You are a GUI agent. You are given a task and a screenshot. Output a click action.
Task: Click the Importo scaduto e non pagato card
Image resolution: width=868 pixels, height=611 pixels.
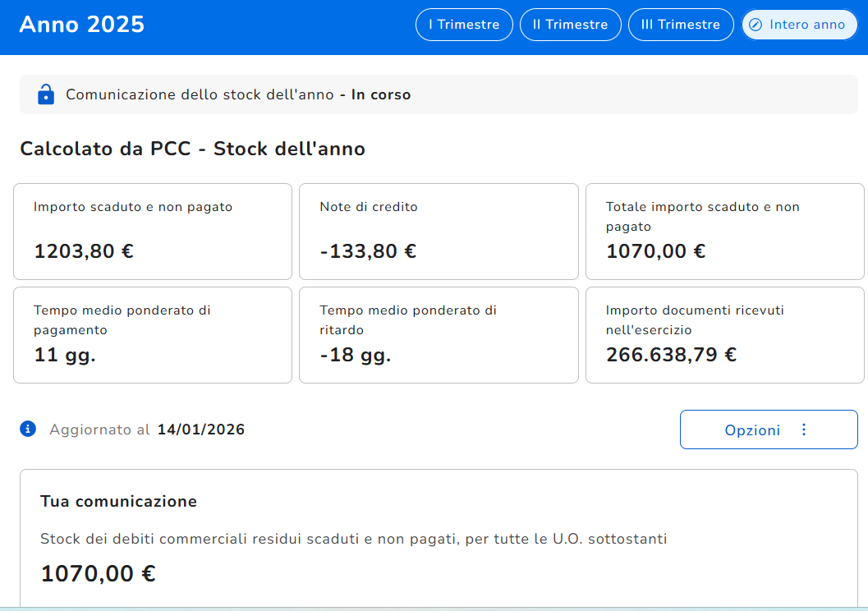[153, 232]
